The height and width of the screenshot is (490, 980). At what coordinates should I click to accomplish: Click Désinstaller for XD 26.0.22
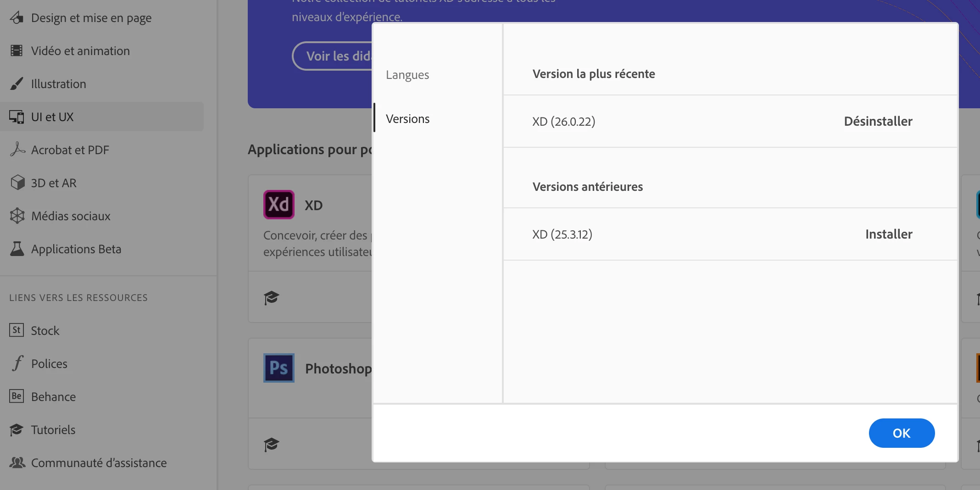point(878,121)
